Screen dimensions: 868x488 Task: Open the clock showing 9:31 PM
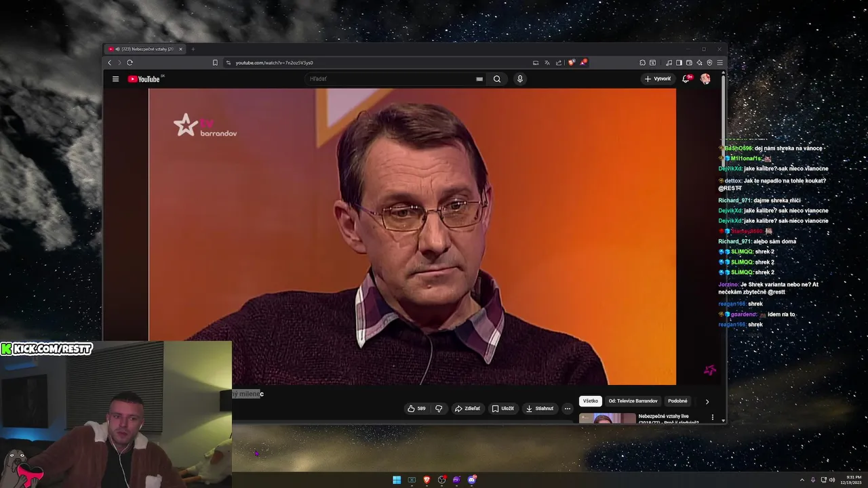(x=852, y=480)
